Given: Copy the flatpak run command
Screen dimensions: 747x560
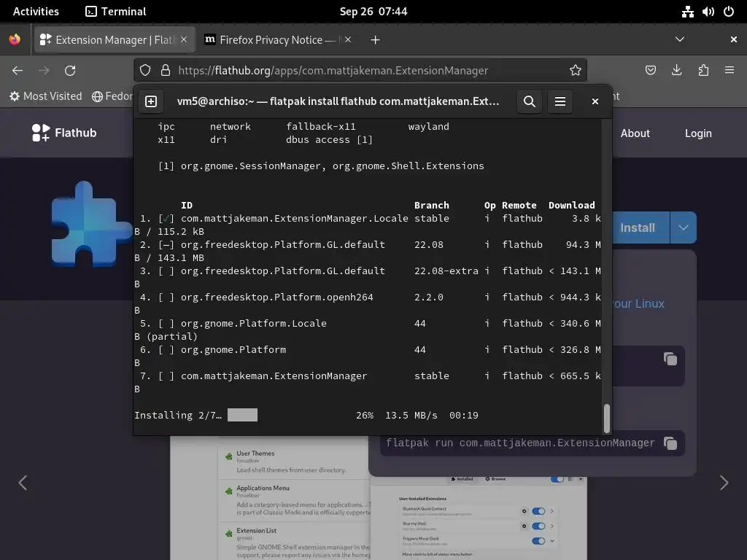Looking at the screenshot, I should (670, 443).
